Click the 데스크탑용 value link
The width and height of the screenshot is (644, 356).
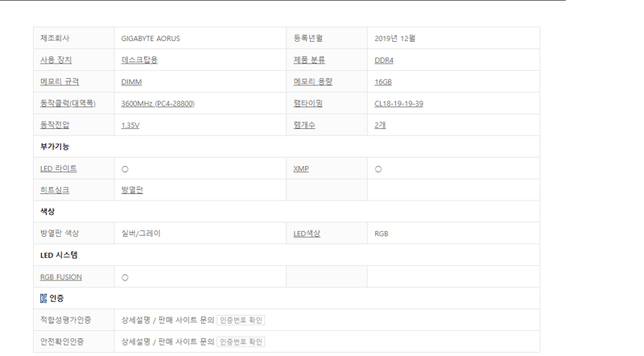(139, 60)
